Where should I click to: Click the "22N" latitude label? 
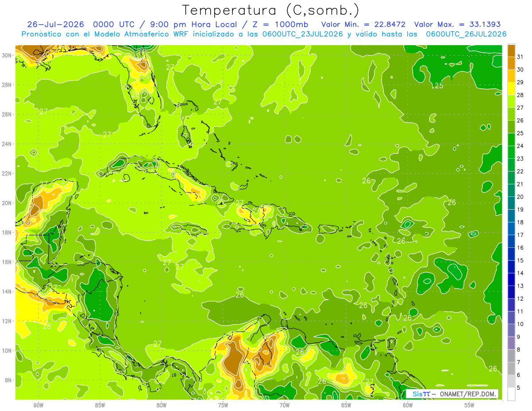pos(7,173)
